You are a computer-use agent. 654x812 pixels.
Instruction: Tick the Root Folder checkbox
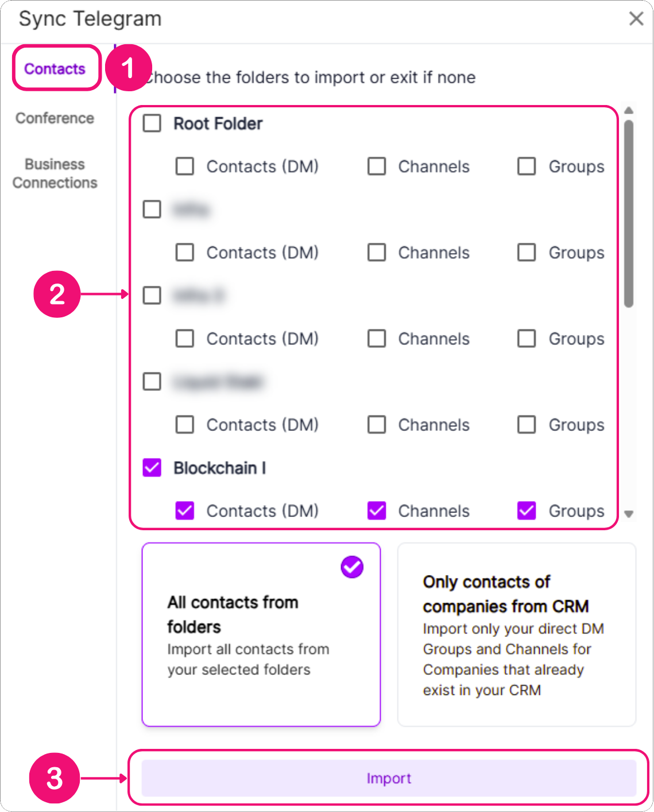pos(152,123)
